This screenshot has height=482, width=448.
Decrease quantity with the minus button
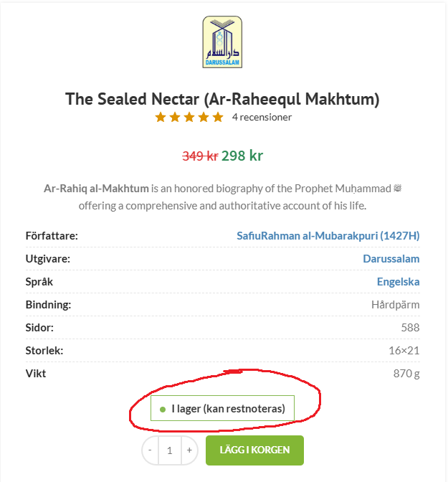click(x=151, y=450)
